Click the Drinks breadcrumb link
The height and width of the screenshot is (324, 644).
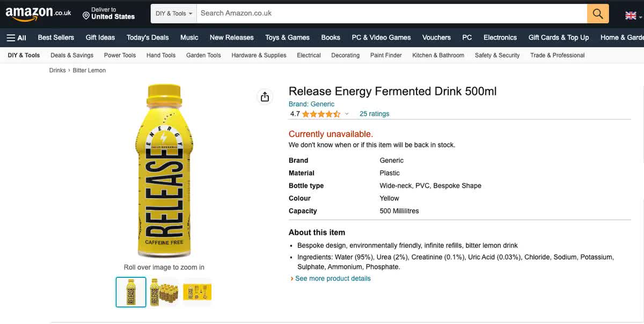pyautogui.click(x=57, y=70)
